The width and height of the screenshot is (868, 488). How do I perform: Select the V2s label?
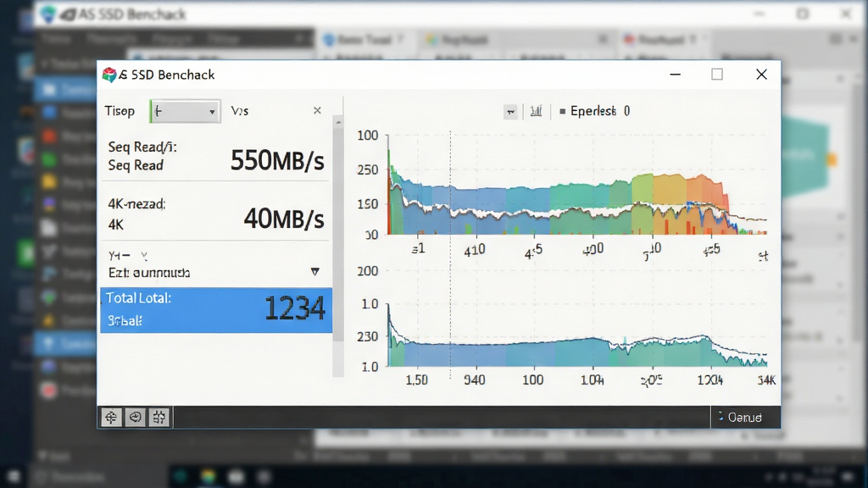tap(240, 111)
